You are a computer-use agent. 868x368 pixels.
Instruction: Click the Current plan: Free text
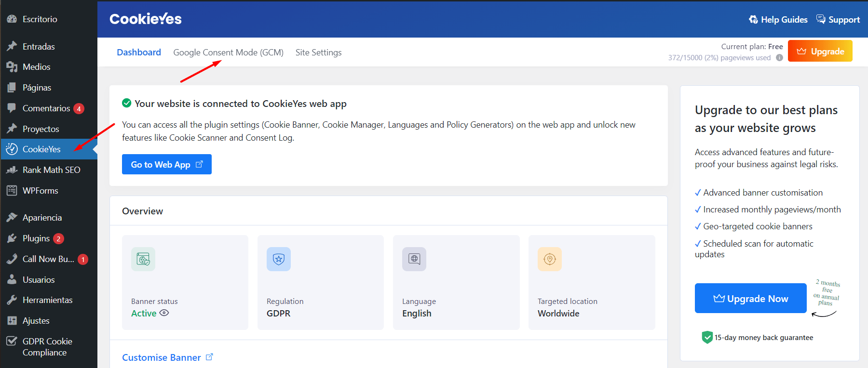pyautogui.click(x=752, y=47)
